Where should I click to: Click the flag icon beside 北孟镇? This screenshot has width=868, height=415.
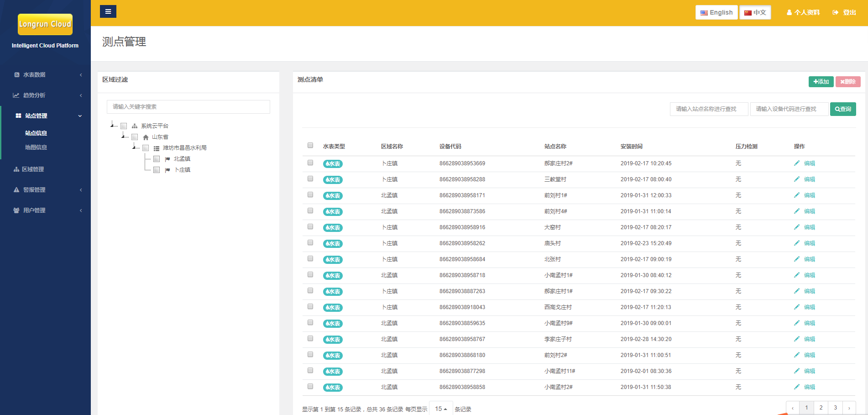tap(167, 159)
